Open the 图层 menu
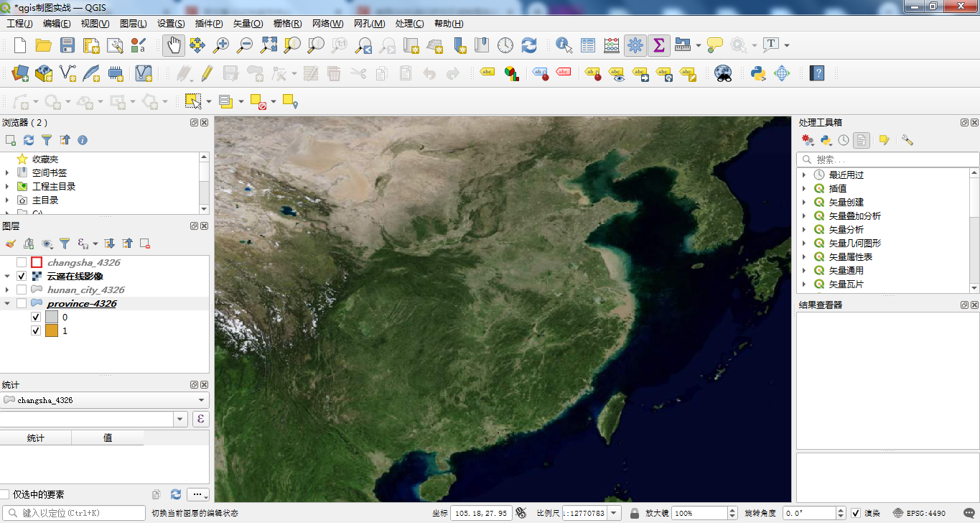Viewport: 980px width, 523px height. [x=134, y=24]
